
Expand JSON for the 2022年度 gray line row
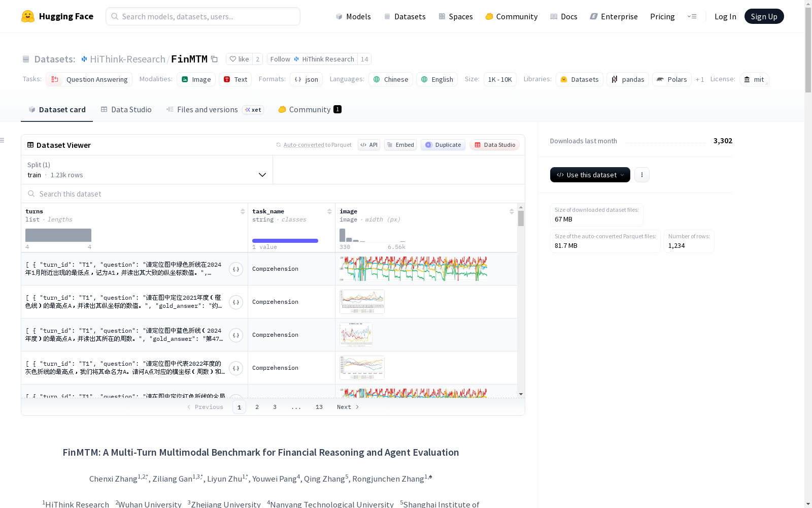tap(236, 368)
